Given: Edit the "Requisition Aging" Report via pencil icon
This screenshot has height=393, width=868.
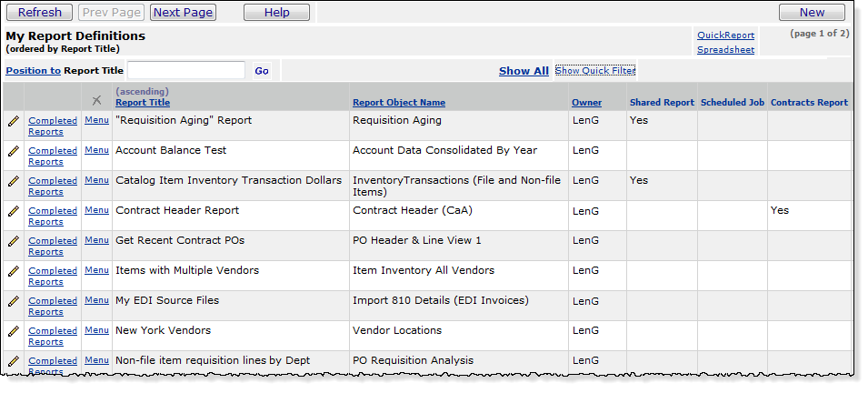Looking at the screenshot, I should tap(13, 121).
